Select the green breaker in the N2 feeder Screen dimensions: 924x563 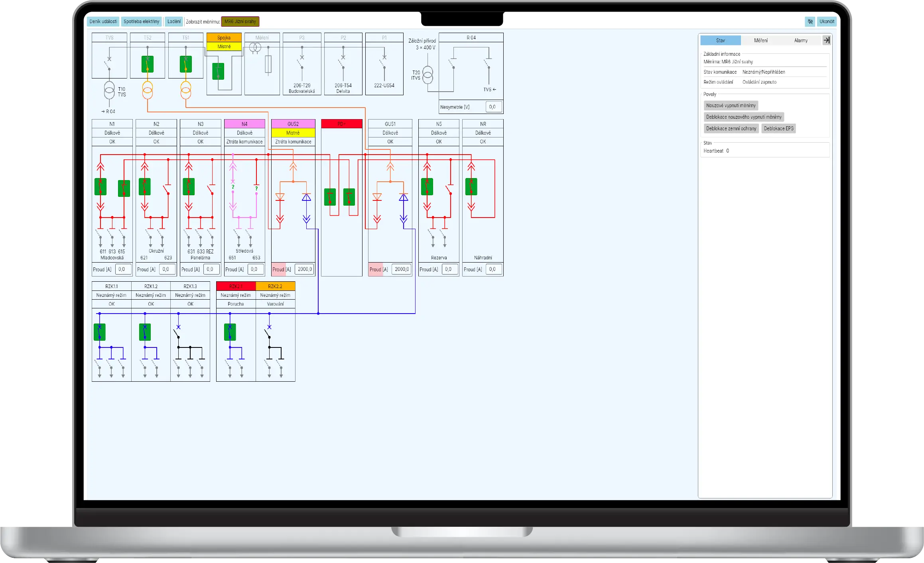click(x=145, y=186)
